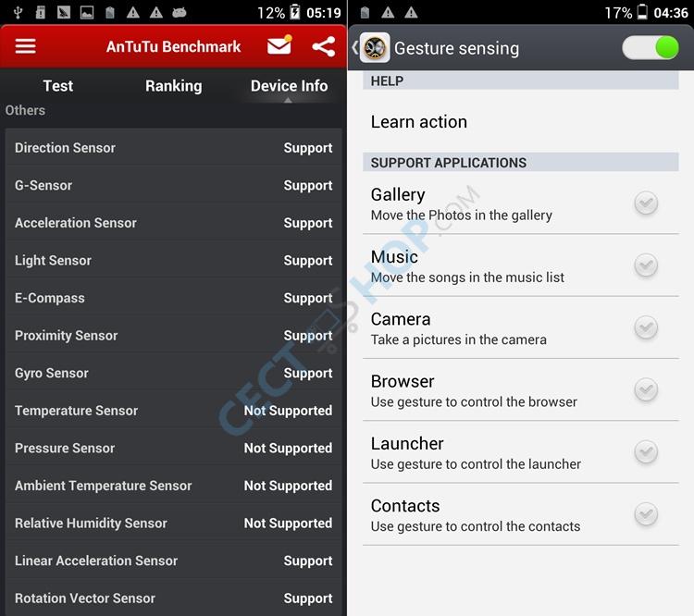Check the Music gesture checkbox
The image size is (694, 616).
(646, 265)
